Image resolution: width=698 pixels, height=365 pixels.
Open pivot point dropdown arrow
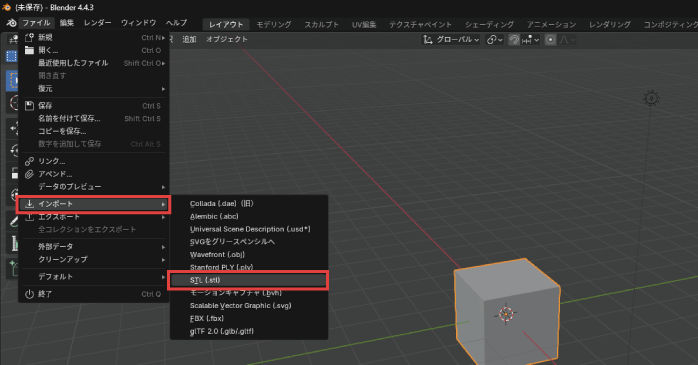pos(500,40)
